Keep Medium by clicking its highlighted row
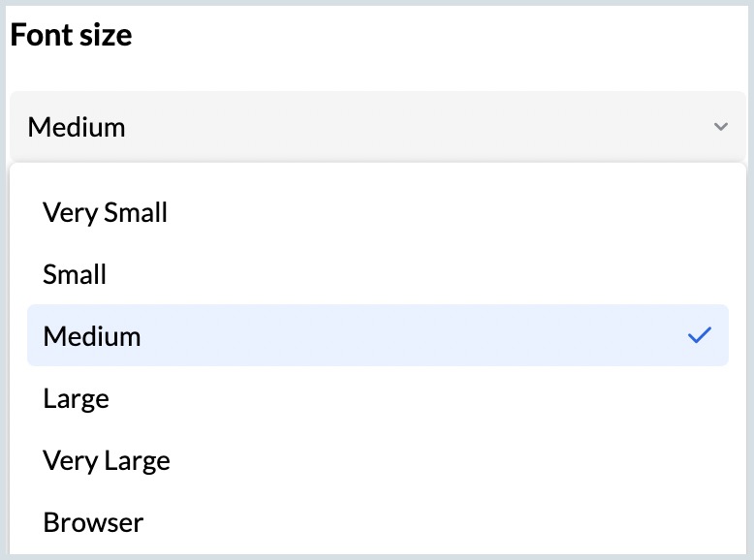Image resolution: width=754 pixels, height=560 pixels. point(377,336)
